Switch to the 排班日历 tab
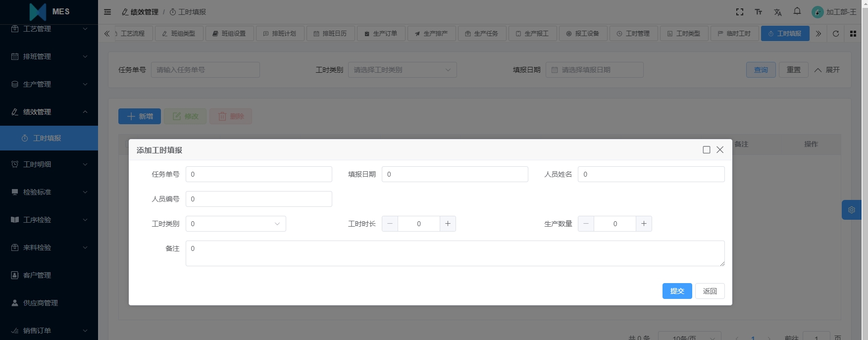868x340 pixels. [331, 34]
